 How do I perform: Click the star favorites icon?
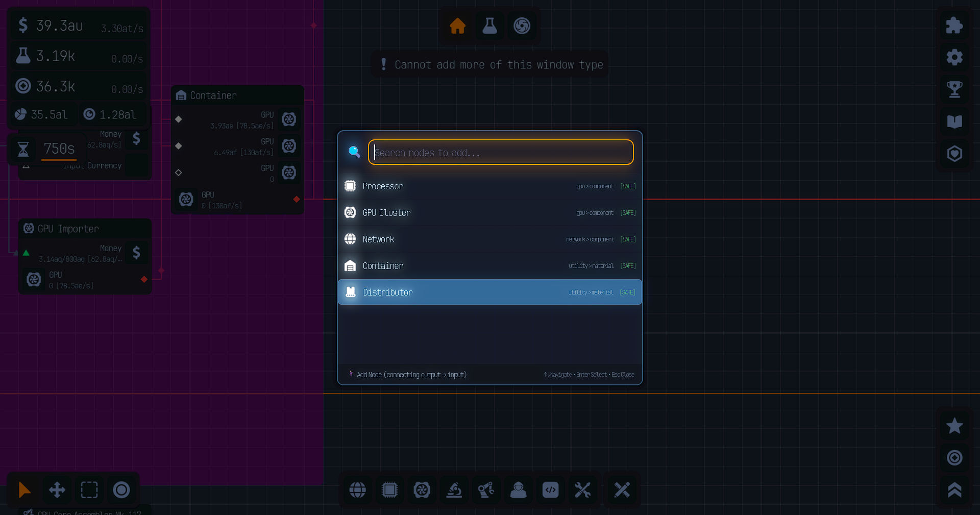tap(954, 426)
